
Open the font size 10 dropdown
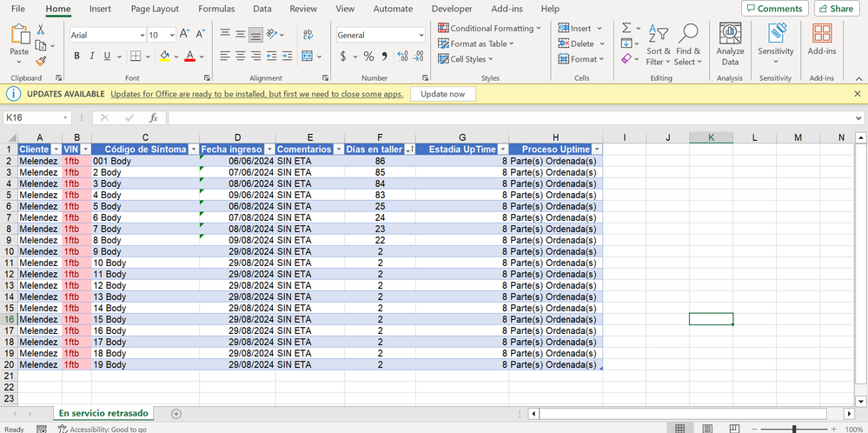click(x=172, y=36)
